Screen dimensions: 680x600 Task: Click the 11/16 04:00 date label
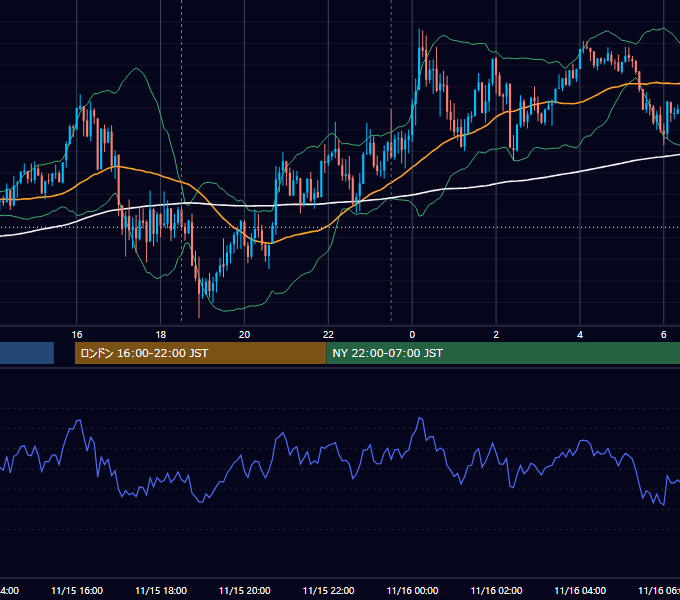(580, 590)
